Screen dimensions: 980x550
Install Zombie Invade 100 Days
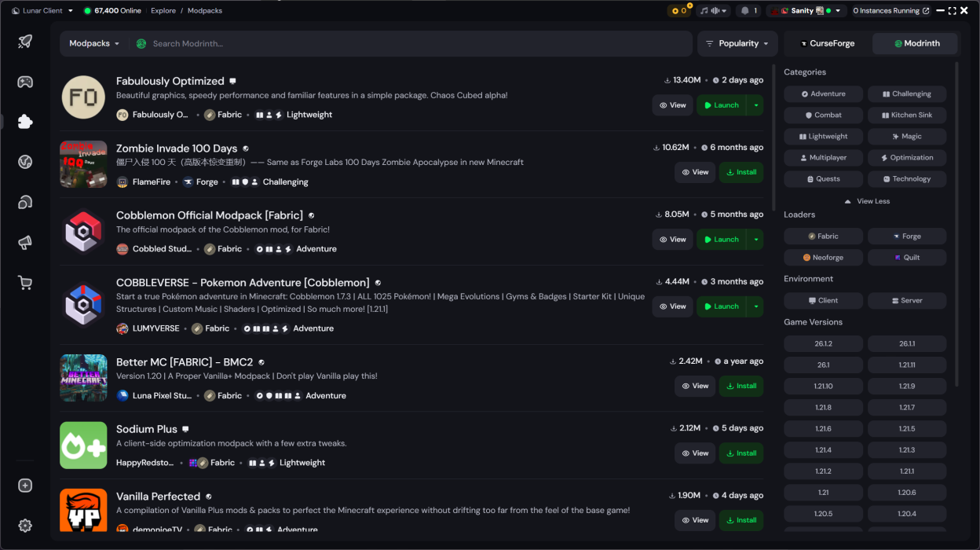pyautogui.click(x=741, y=172)
